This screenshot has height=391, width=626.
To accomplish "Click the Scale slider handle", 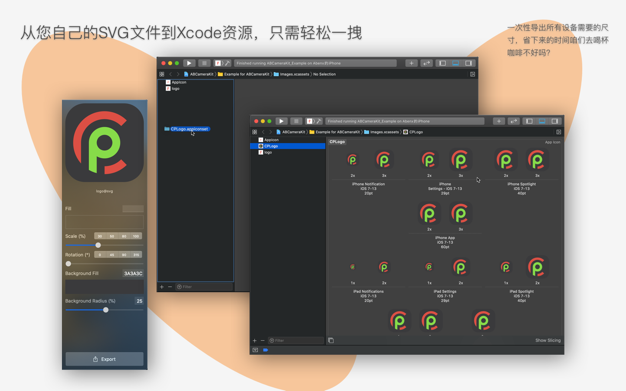I will click(98, 245).
